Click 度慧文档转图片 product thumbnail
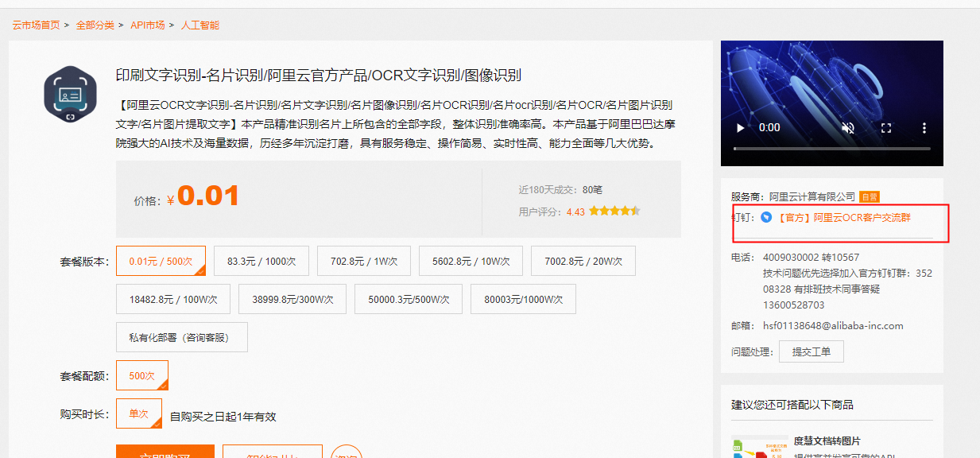980x458 pixels. (761, 447)
